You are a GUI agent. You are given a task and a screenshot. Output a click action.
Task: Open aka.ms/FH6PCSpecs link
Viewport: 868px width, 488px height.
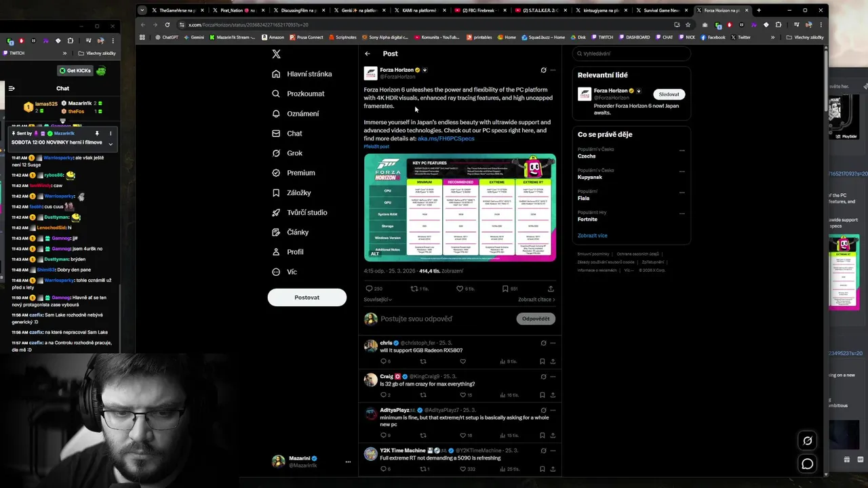coord(446,138)
